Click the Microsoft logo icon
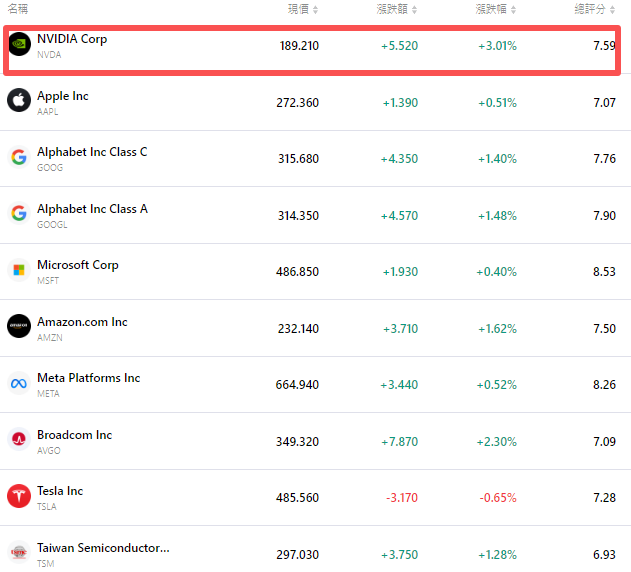Image resolution: width=631 pixels, height=572 pixels. coord(19,270)
